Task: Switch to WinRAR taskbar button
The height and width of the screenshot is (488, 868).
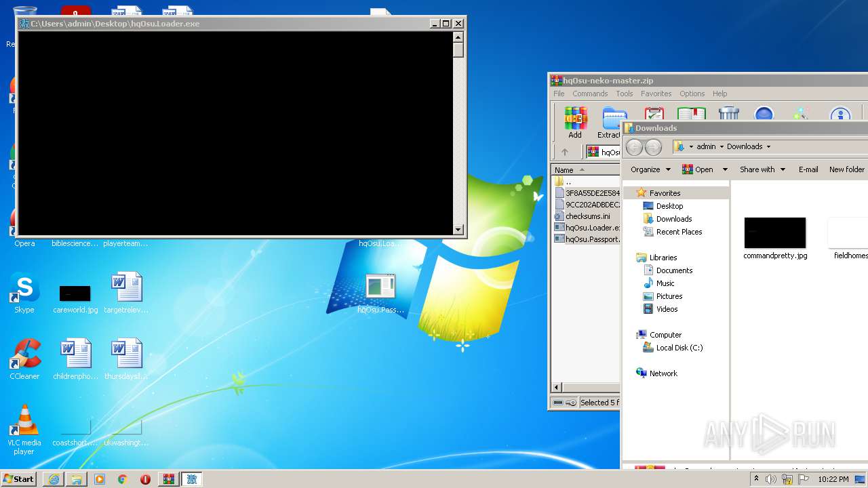Action: (x=168, y=479)
